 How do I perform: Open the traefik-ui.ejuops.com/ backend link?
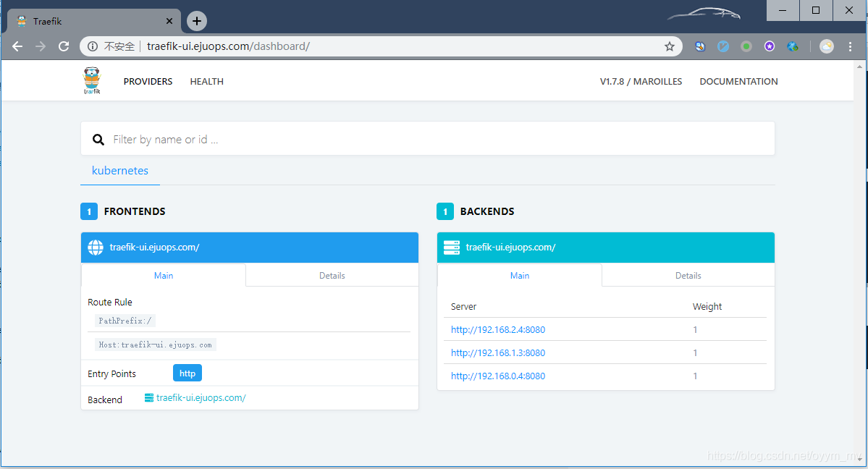click(x=201, y=397)
